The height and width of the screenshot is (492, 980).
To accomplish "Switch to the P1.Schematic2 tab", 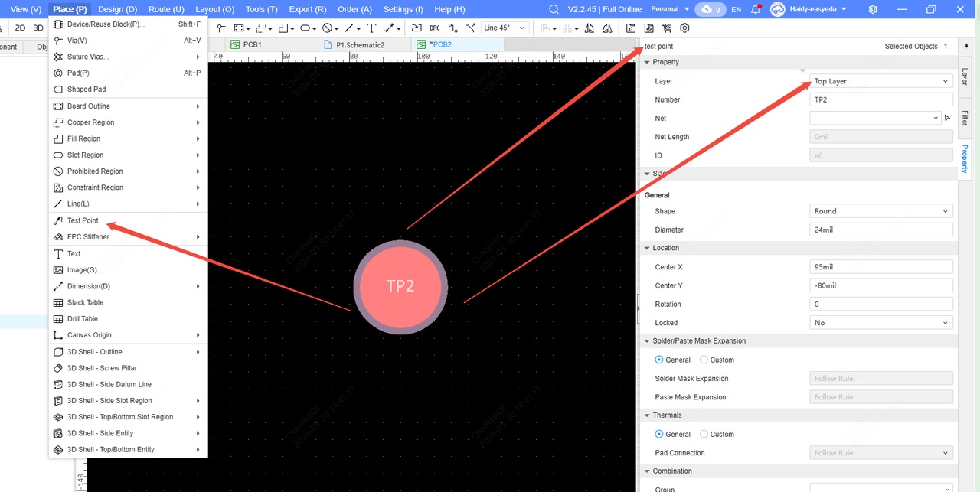I will coord(360,45).
